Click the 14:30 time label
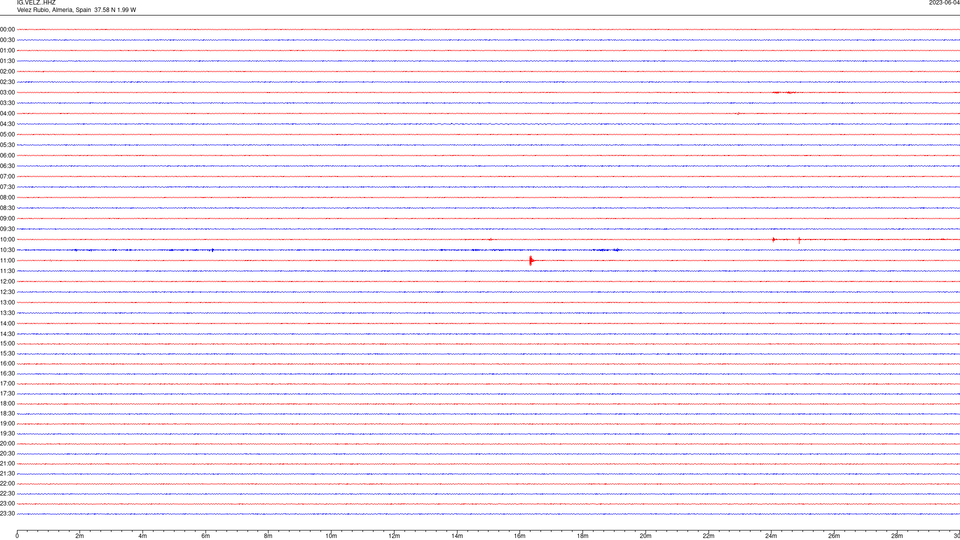The width and height of the screenshot is (960, 540). (x=7, y=334)
